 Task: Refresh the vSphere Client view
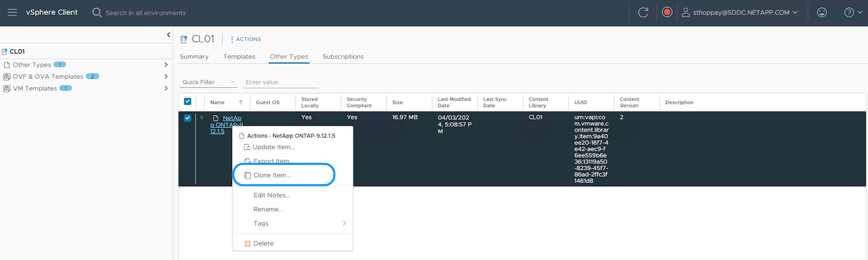[x=643, y=12]
